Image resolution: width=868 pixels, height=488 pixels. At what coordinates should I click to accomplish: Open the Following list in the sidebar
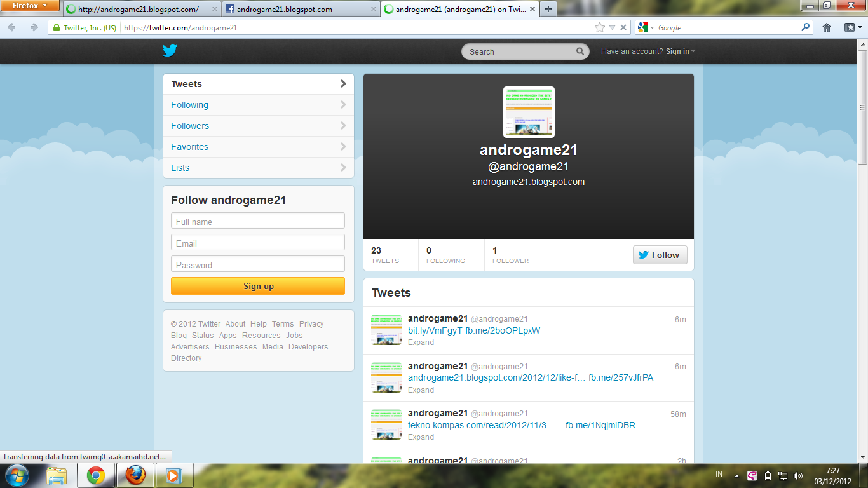point(259,105)
